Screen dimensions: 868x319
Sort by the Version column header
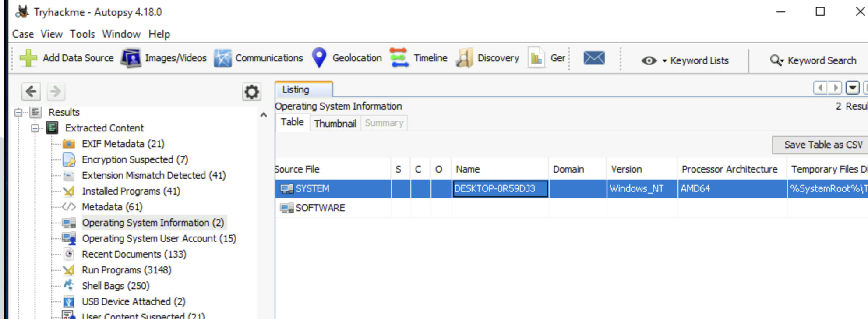click(x=642, y=169)
